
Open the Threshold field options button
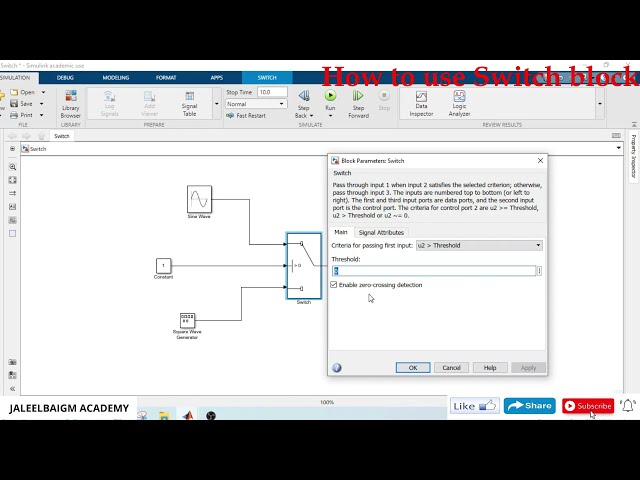tap(540, 271)
